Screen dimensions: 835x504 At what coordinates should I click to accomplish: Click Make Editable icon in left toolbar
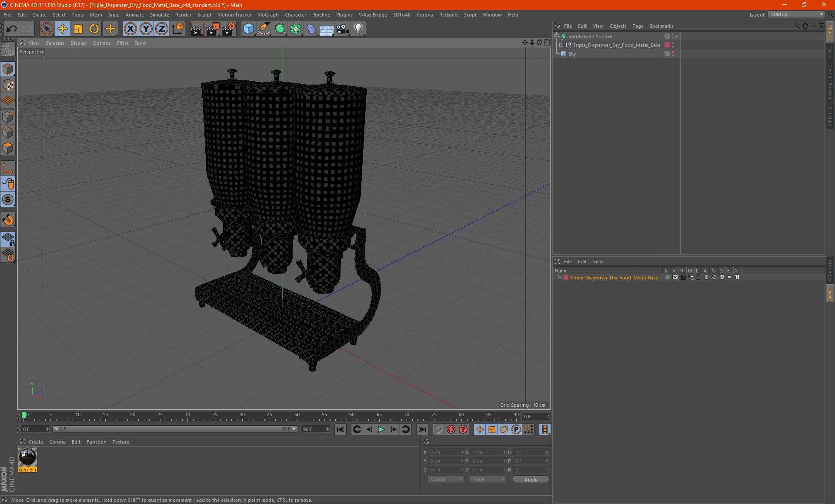pos(8,50)
